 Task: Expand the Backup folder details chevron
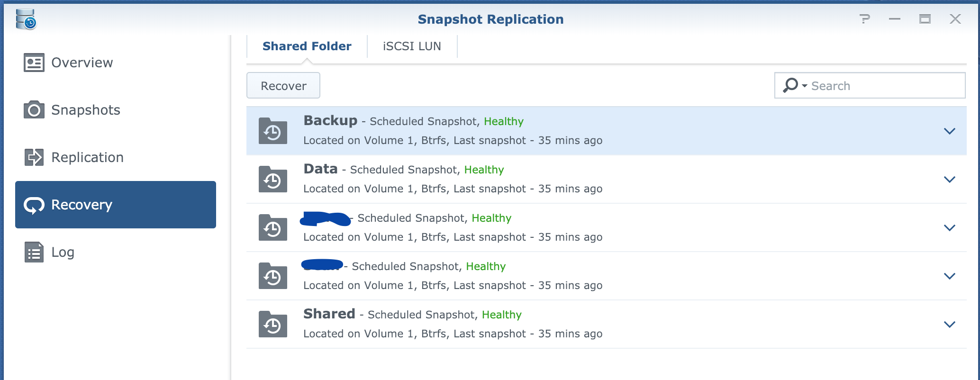click(x=949, y=131)
